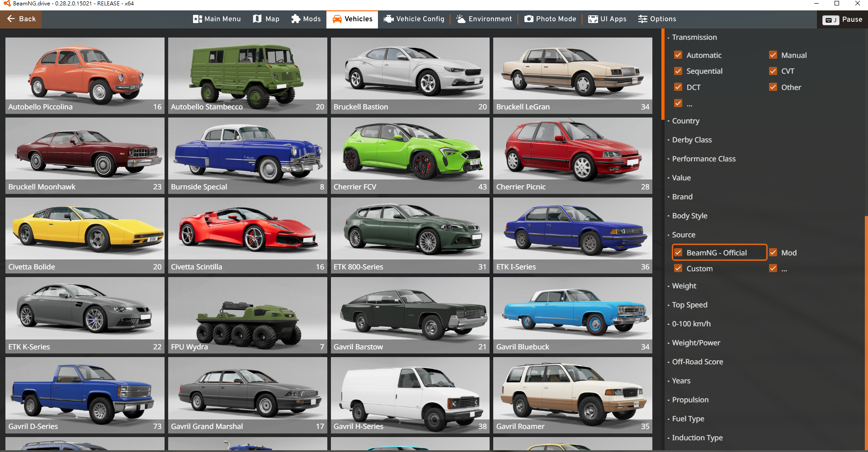
Task: Toggle the BeamNG - Official source checkbox
Action: (678, 253)
